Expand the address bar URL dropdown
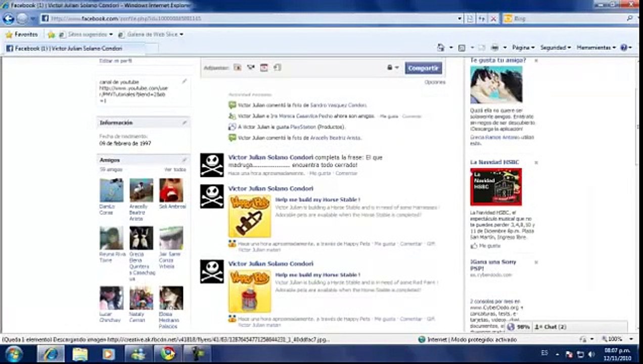 pyautogui.click(x=460, y=19)
